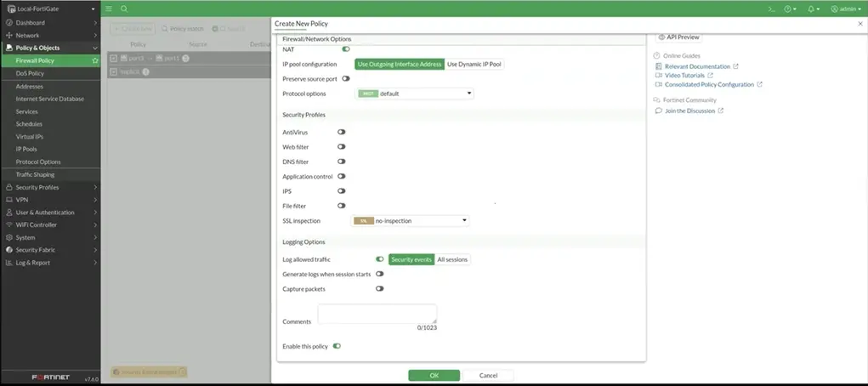Click the VPN monitor icon in sidebar

[9, 200]
